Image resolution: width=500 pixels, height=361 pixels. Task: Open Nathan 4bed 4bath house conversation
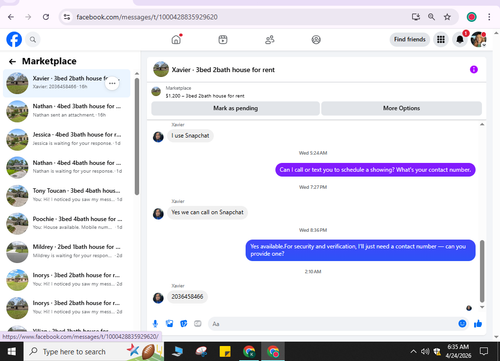(67, 167)
